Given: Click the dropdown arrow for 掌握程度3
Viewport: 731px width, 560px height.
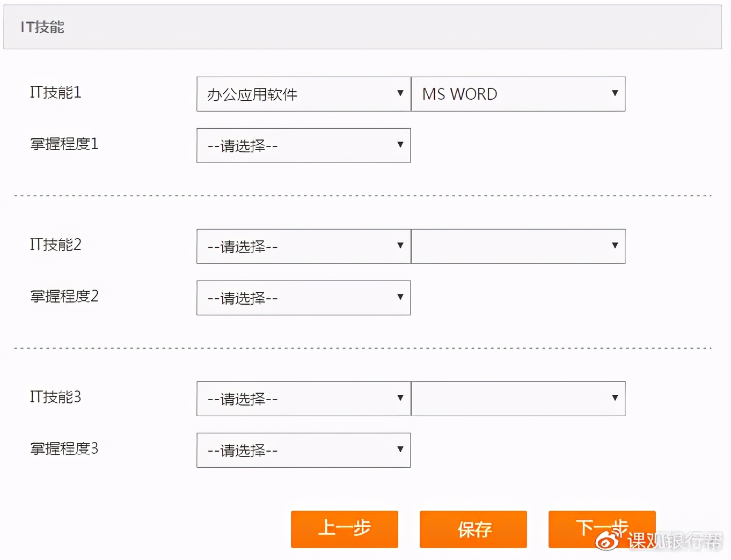Looking at the screenshot, I should (400, 450).
